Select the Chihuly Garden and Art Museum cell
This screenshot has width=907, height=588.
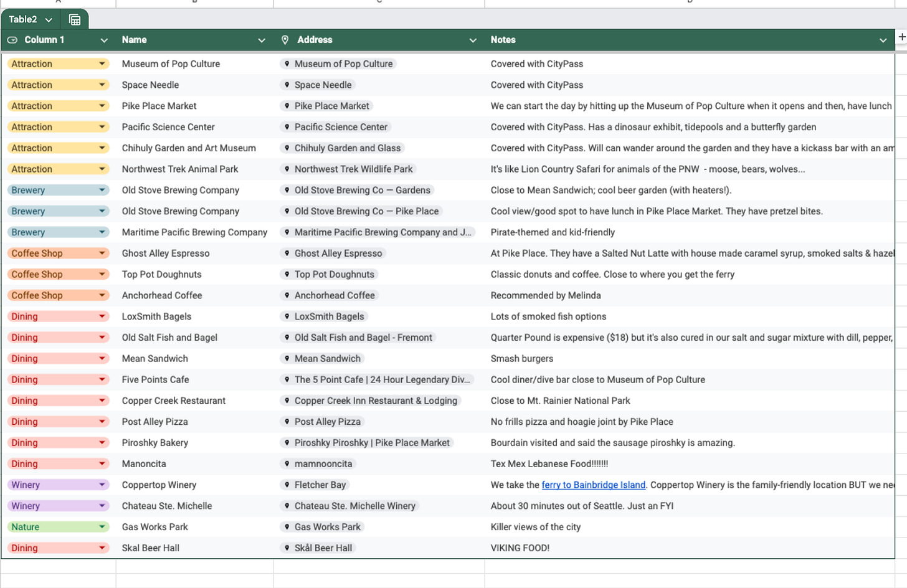click(194, 148)
